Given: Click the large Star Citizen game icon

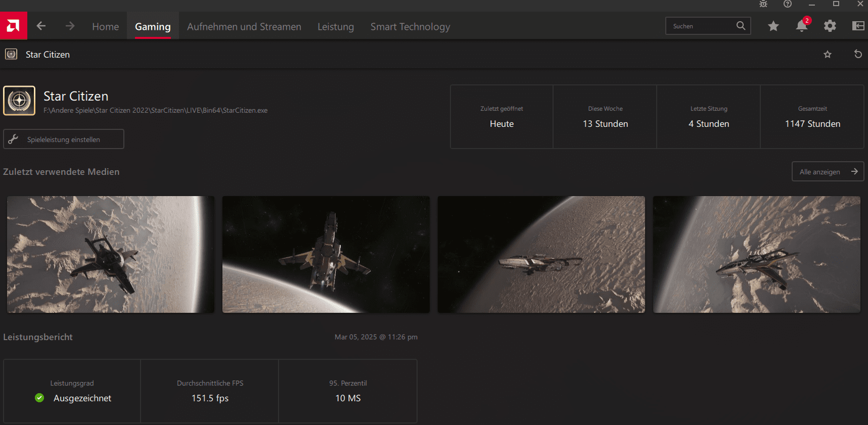Looking at the screenshot, I should [19, 101].
